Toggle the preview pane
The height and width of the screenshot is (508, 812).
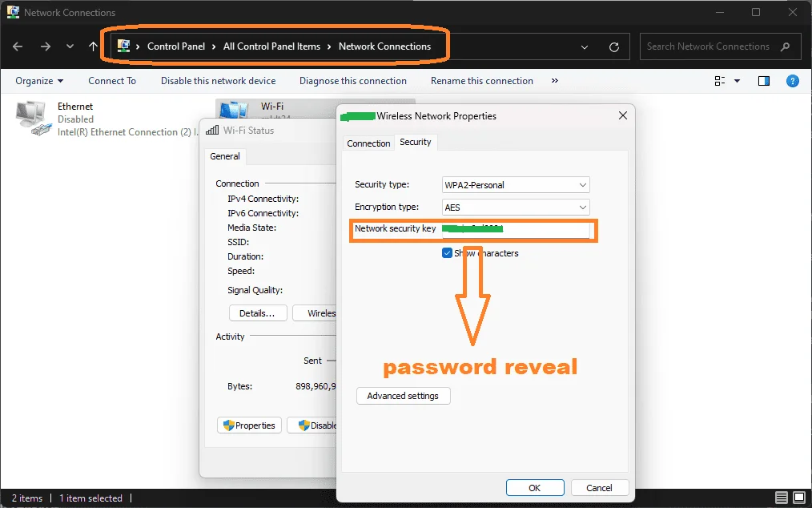[764, 81]
